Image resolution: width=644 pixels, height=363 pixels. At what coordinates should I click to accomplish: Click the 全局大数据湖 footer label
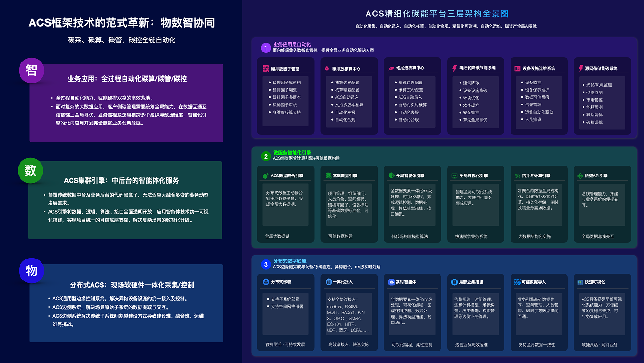tap(277, 236)
